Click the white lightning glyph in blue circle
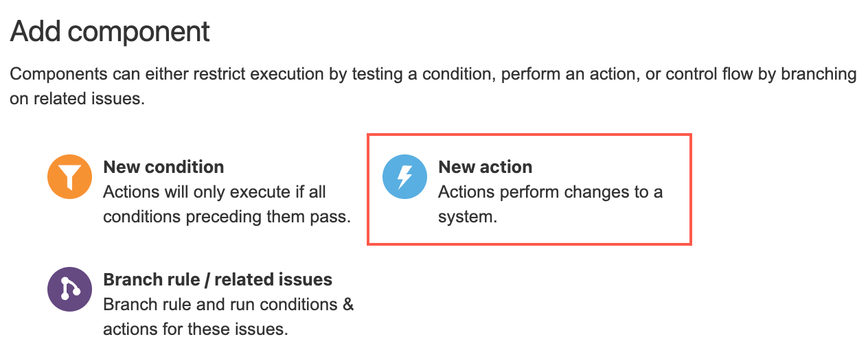This screenshot has width=868, height=350. (x=405, y=176)
